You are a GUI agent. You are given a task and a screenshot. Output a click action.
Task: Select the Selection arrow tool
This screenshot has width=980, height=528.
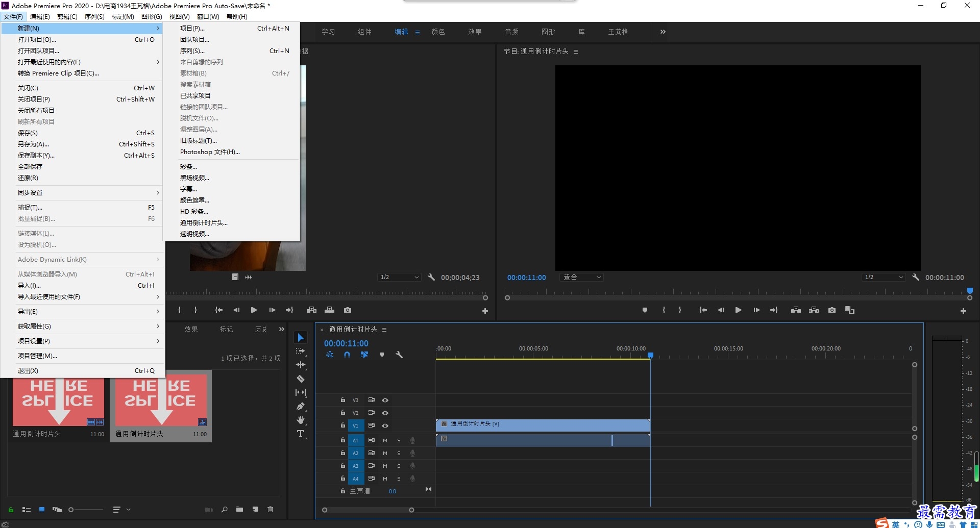coord(301,338)
